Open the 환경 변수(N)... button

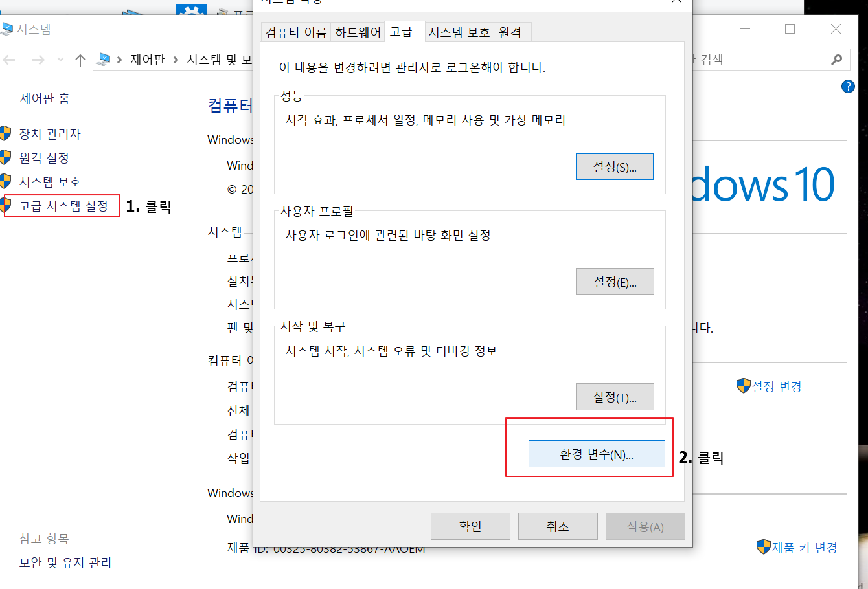tap(597, 454)
